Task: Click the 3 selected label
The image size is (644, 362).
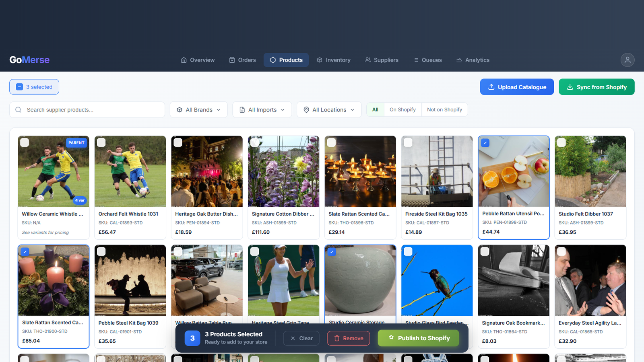Action: coord(39,87)
